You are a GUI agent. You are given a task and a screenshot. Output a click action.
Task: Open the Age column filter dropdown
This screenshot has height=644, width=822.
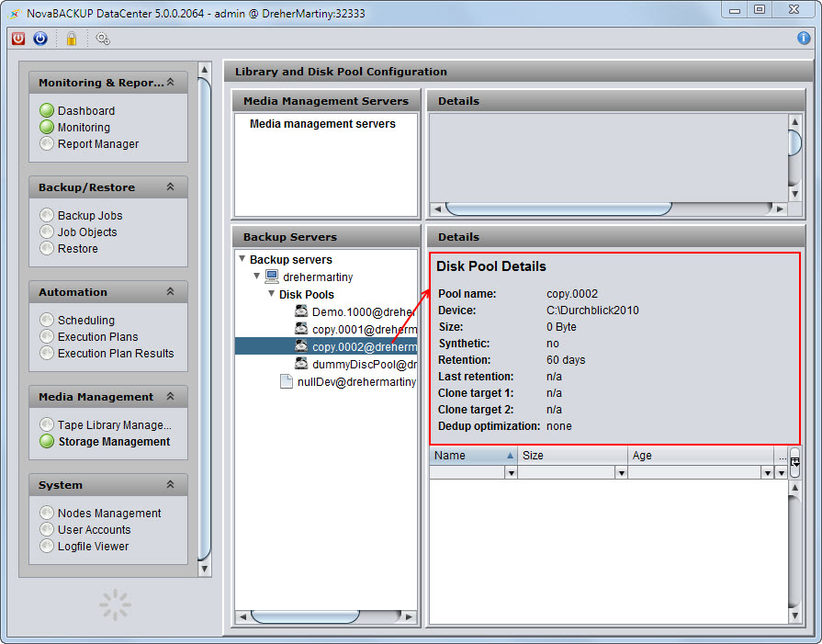[768, 473]
